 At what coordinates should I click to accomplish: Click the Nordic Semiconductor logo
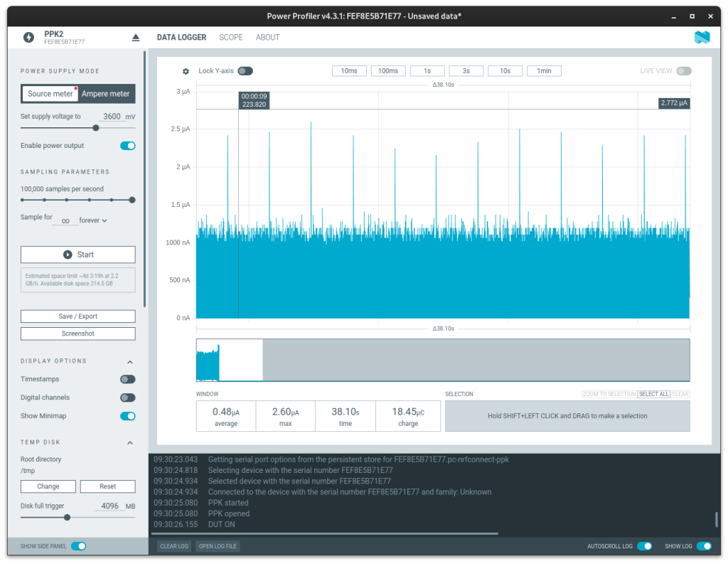tap(702, 38)
